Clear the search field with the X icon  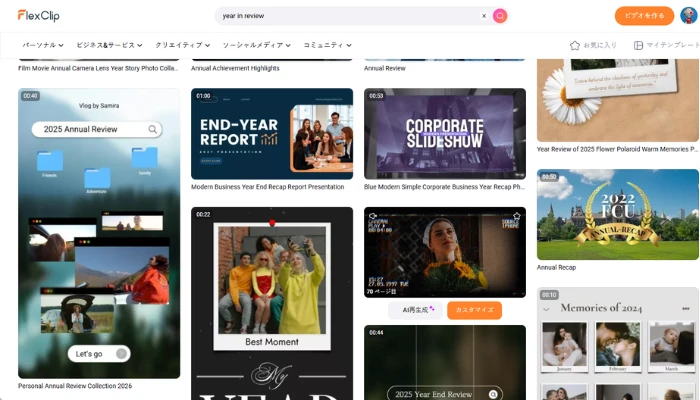(484, 16)
